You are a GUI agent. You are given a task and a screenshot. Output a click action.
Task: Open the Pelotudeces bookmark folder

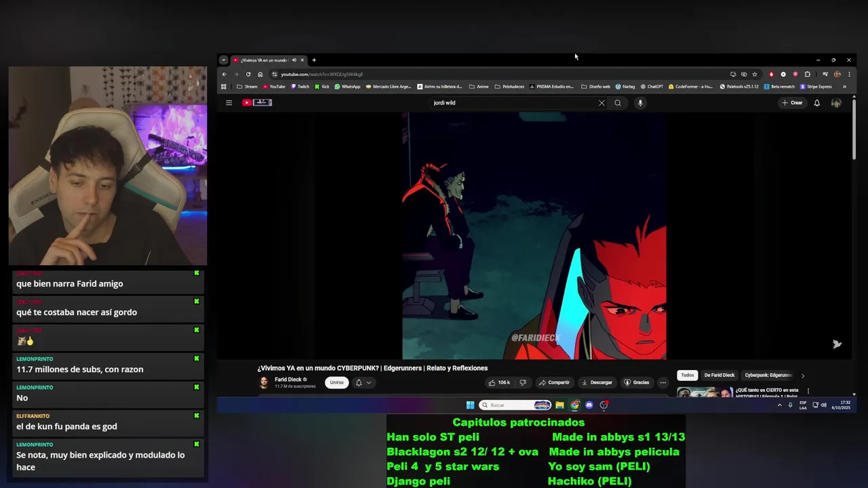[509, 87]
